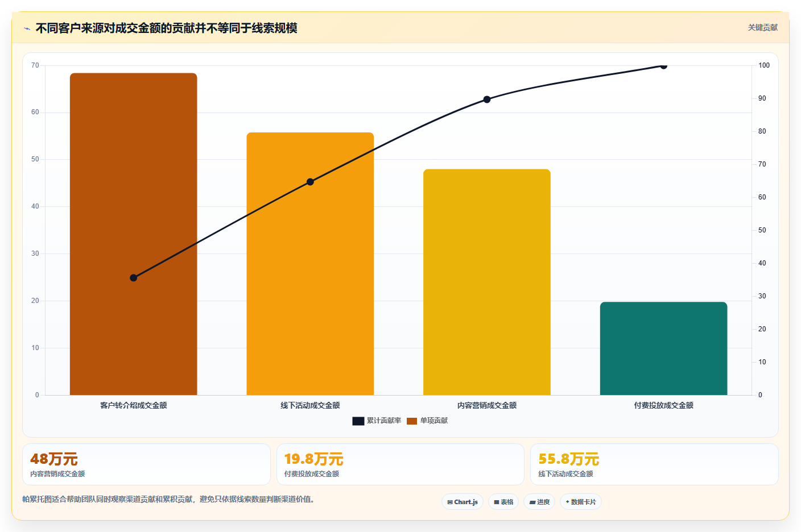
Task: Click the right axis tick value 100
Action: [x=764, y=65]
